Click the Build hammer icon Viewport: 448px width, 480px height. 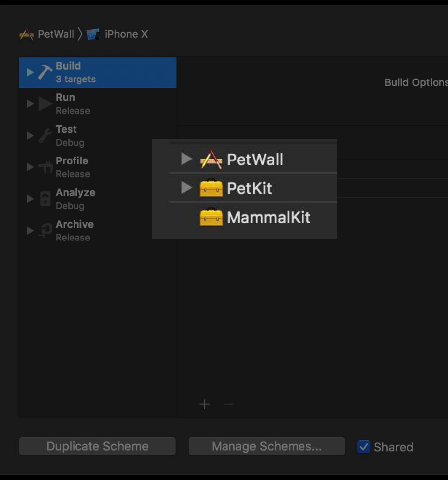(x=45, y=72)
